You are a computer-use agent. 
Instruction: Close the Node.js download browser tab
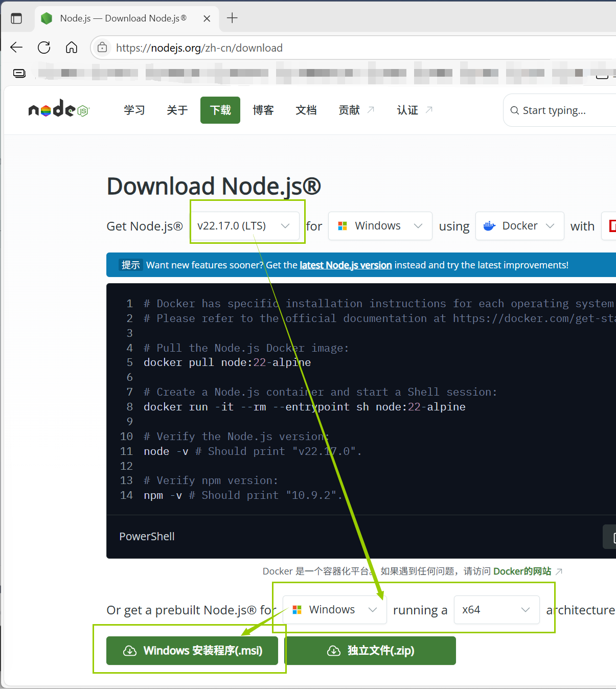tap(207, 18)
